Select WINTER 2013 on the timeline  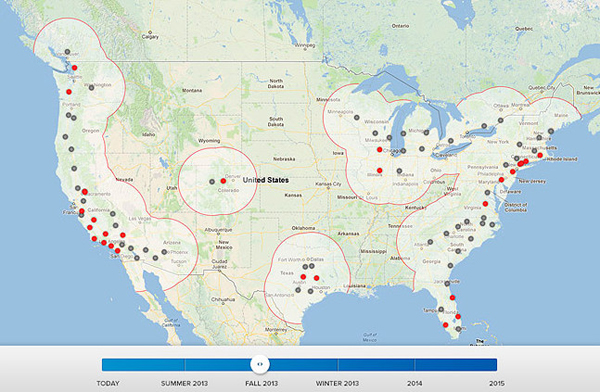(337, 383)
